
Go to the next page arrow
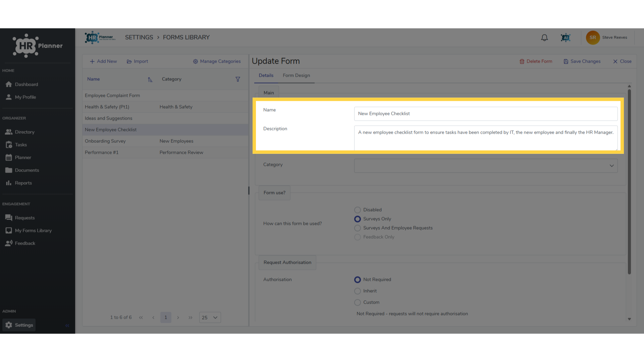178,317
